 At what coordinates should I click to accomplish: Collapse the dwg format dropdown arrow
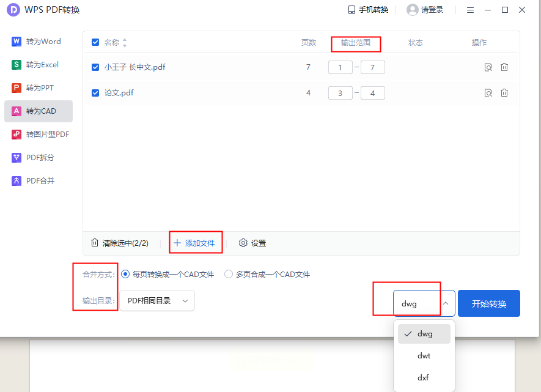[446, 303]
